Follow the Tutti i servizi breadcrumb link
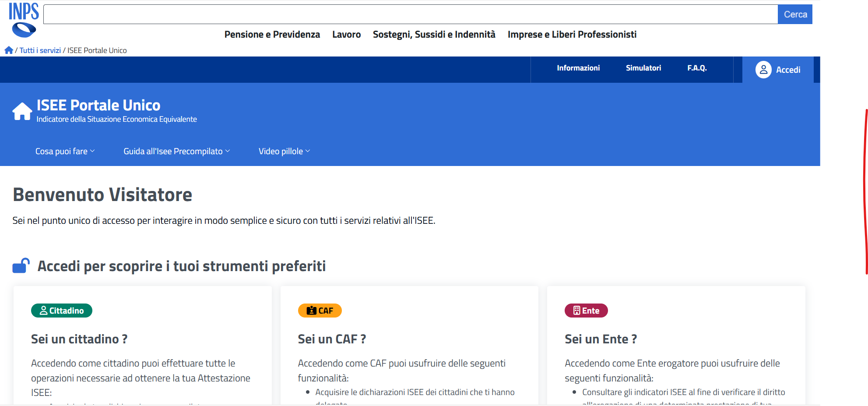This screenshot has width=868, height=406. (x=40, y=50)
